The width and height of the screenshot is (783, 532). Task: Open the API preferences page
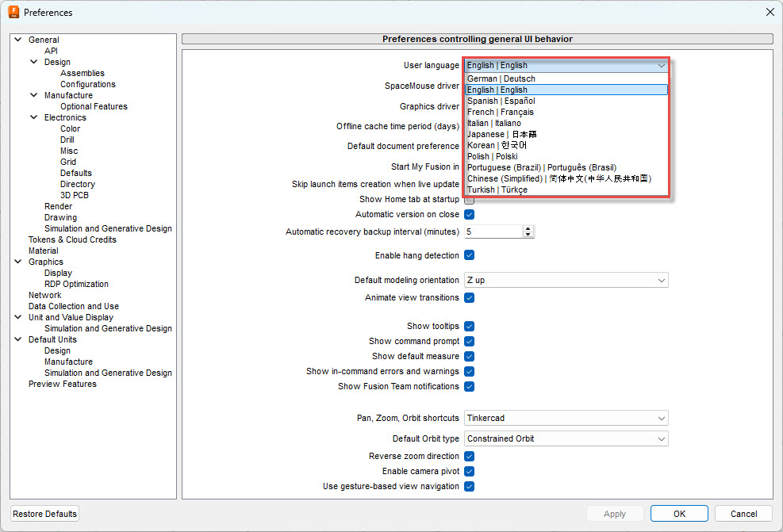point(51,51)
